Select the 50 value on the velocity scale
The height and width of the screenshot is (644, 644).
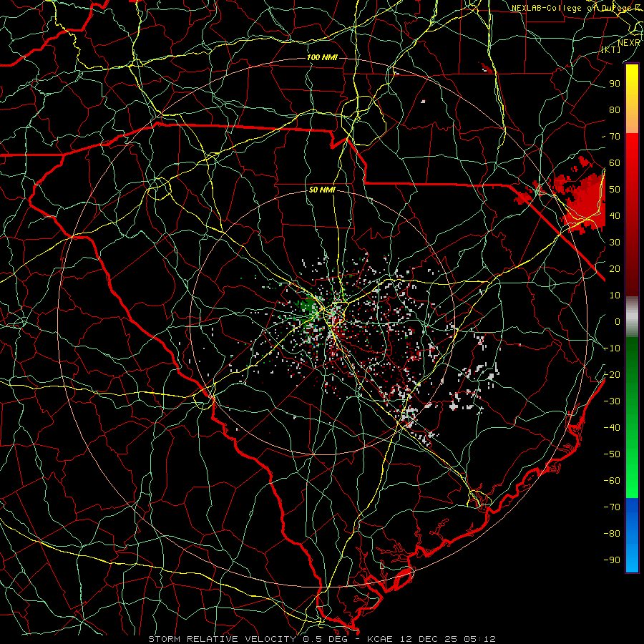pos(615,190)
